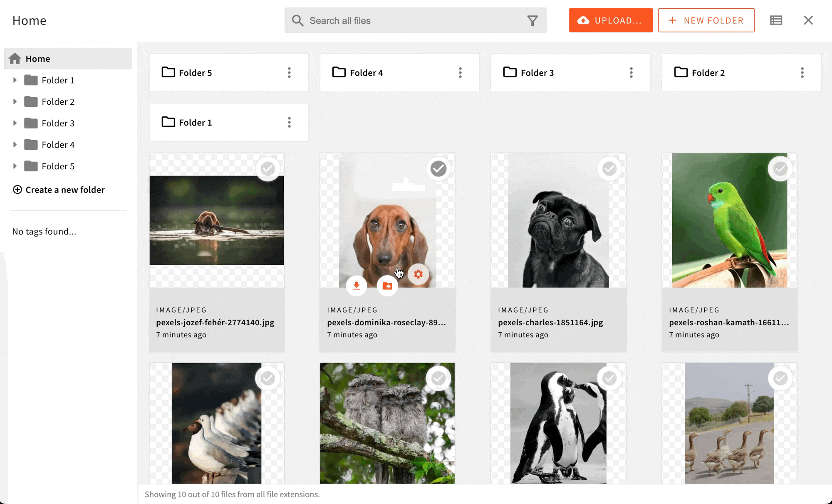Open three-dot menu for Folder 1 card
Image resolution: width=832 pixels, height=504 pixels.
pyautogui.click(x=289, y=122)
